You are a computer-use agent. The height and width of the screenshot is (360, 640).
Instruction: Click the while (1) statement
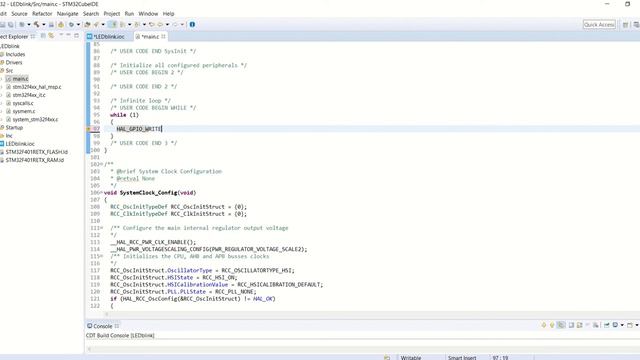[x=124, y=115]
